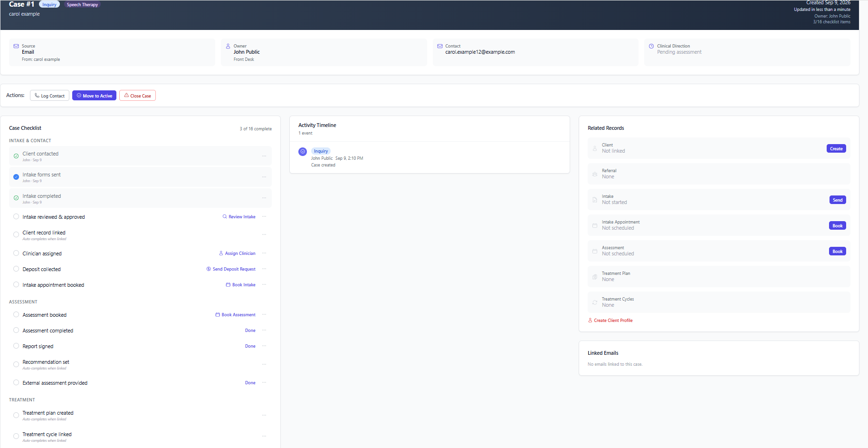
Task: Open more options for Deposit collected row
Action: pyautogui.click(x=264, y=269)
